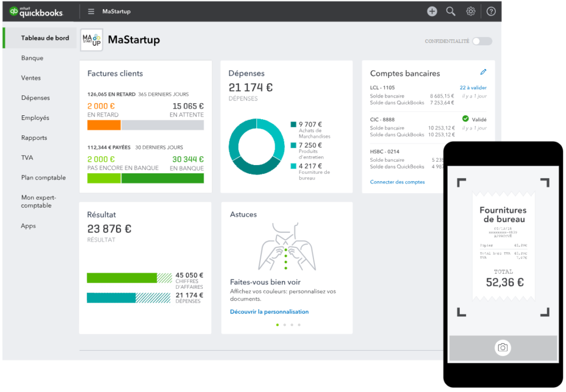Click Découvrir la personnalisation link
This screenshot has height=392, width=566.
click(x=269, y=312)
